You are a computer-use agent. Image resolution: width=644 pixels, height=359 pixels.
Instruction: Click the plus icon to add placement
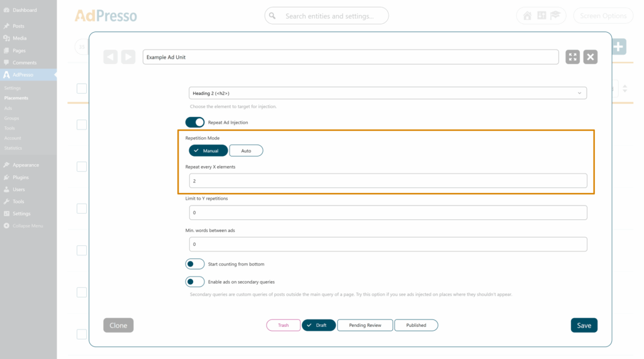tap(618, 47)
